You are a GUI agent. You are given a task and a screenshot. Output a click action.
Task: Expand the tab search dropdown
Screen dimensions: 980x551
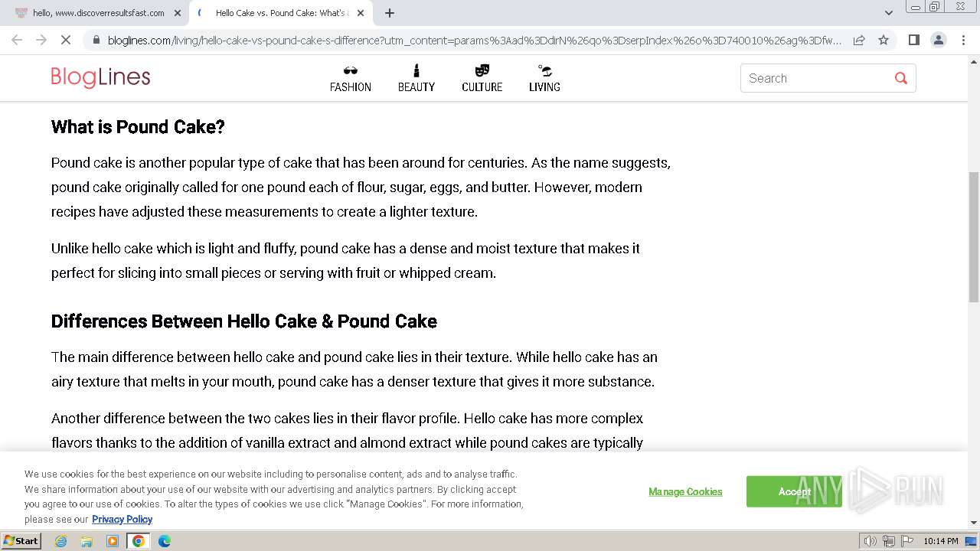point(888,13)
